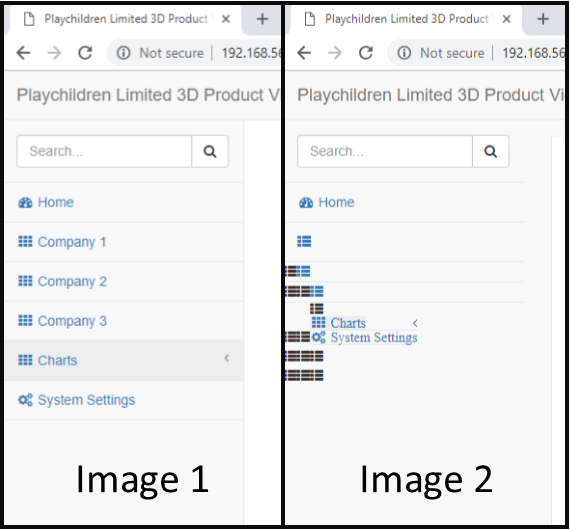Focus the Search field in Image 2
The image size is (570, 530).
click(x=385, y=151)
